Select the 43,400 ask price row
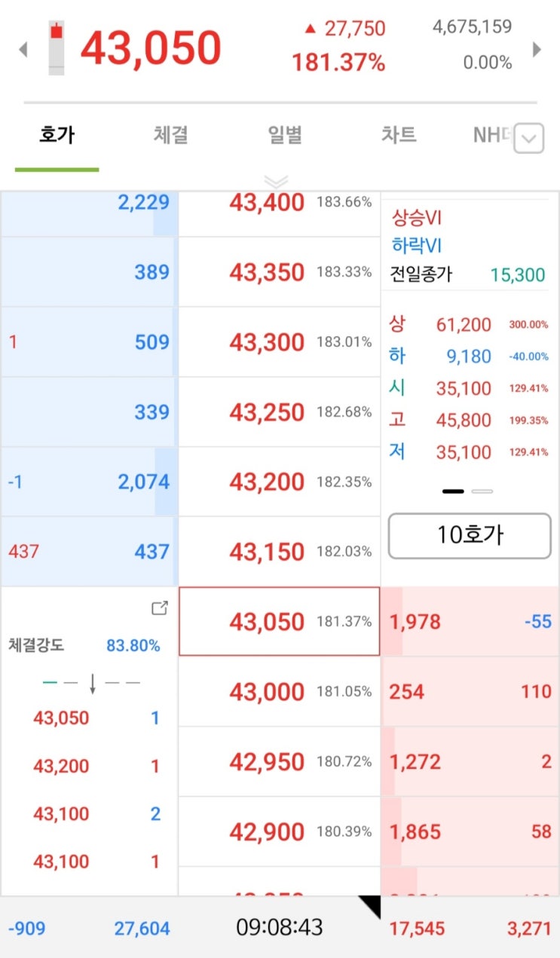The height and width of the screenshot is (958, 560). pyautogui.click(x=280, y=202)
